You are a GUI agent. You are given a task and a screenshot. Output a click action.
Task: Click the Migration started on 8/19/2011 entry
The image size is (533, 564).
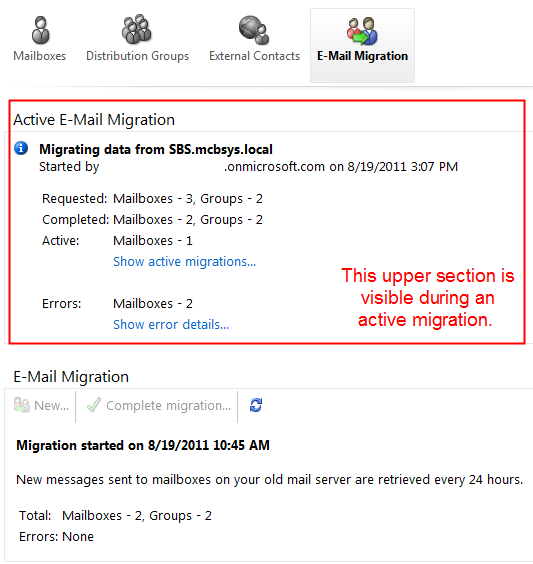143,445
